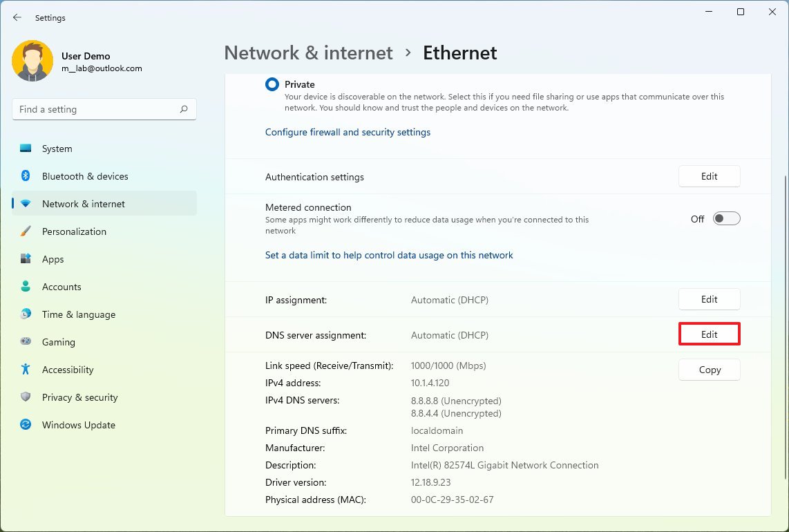Go back with the back arrow

[x=17, y=18]
